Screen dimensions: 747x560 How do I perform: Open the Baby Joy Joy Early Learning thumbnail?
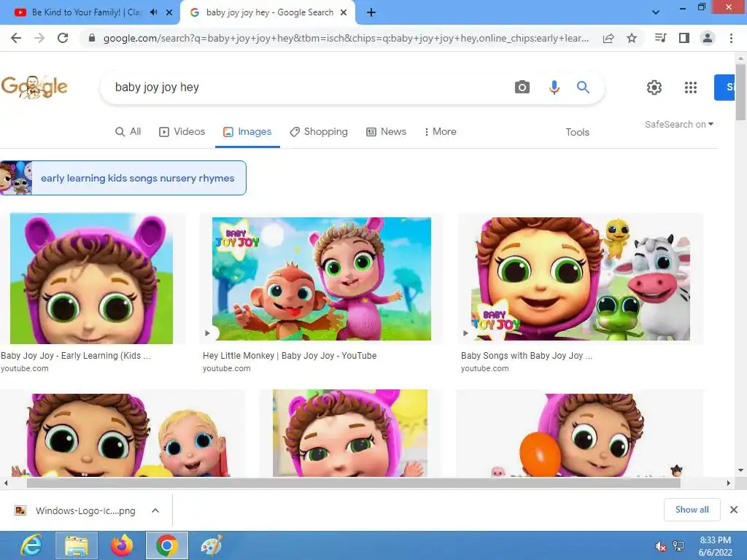[91, 279]
